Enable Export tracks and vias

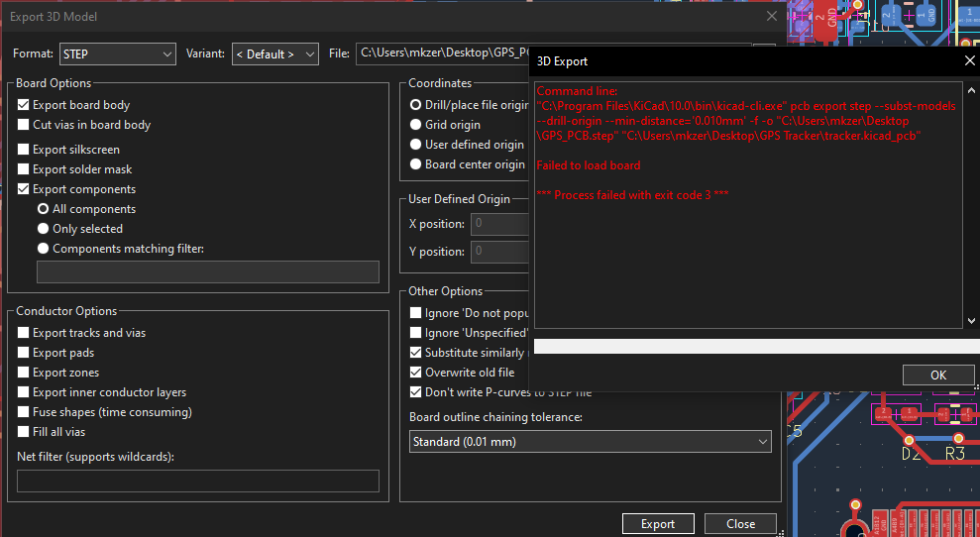pyautogui.click(x=23, y=333)
